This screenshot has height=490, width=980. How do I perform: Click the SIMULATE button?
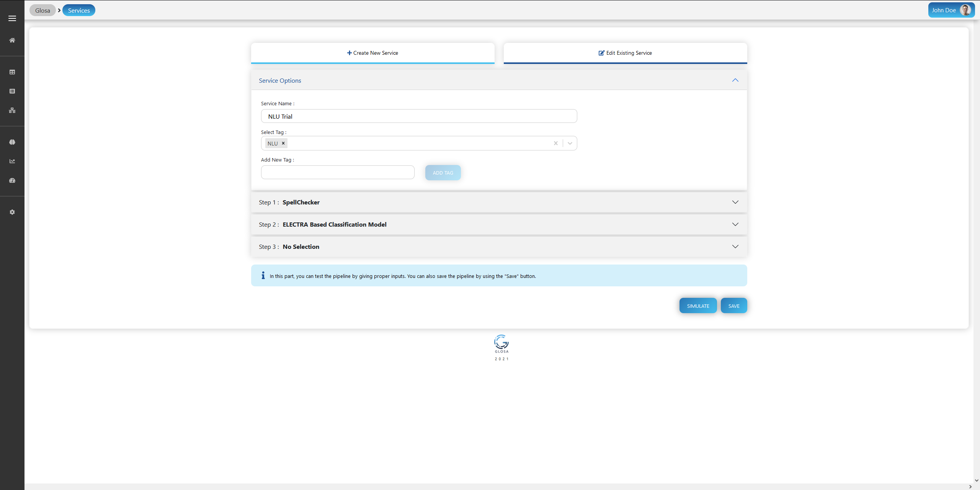coord(698,305)
